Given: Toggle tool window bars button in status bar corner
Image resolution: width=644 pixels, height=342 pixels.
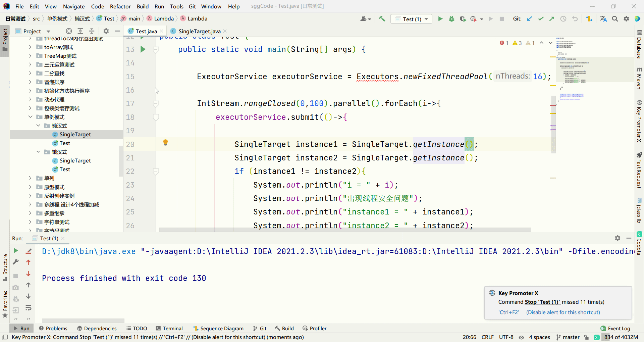Looking at the screenshot, I should 5,337.
